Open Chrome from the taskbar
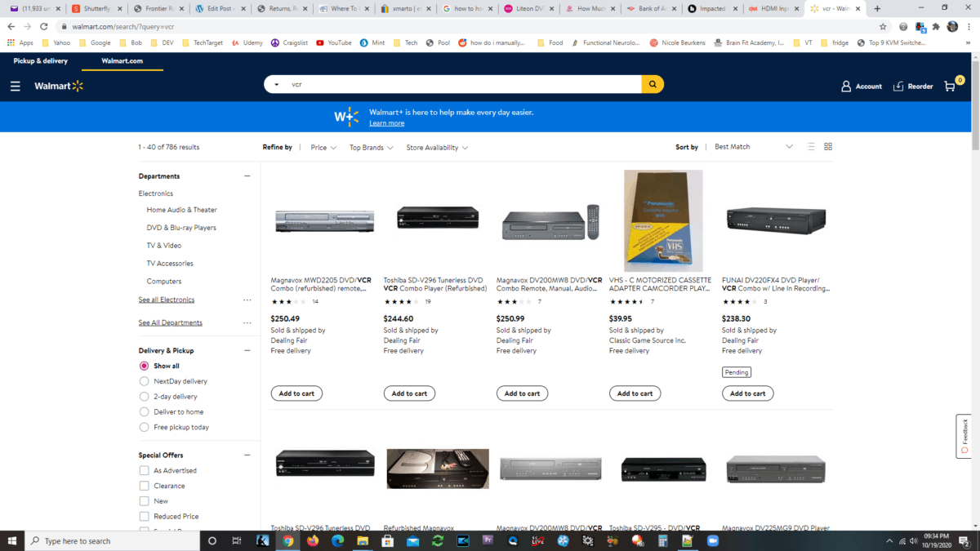The image size is (980, 551). click(x=287, y=540)
